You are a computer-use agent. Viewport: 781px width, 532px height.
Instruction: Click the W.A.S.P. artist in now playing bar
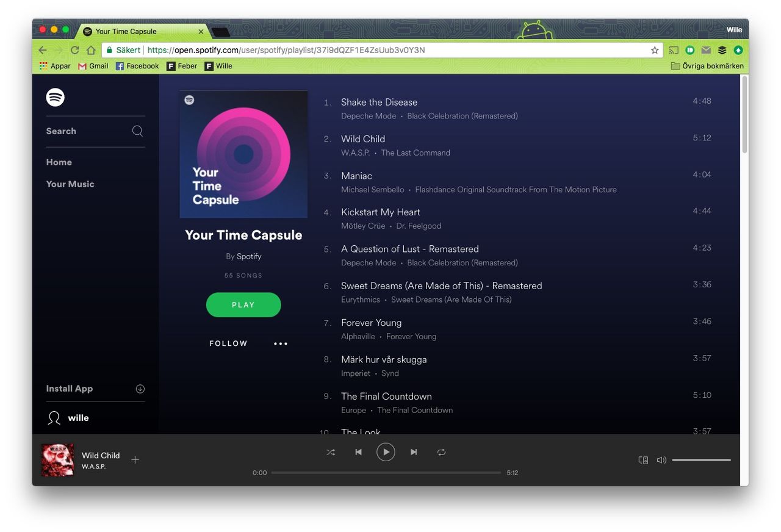[94, 467]
